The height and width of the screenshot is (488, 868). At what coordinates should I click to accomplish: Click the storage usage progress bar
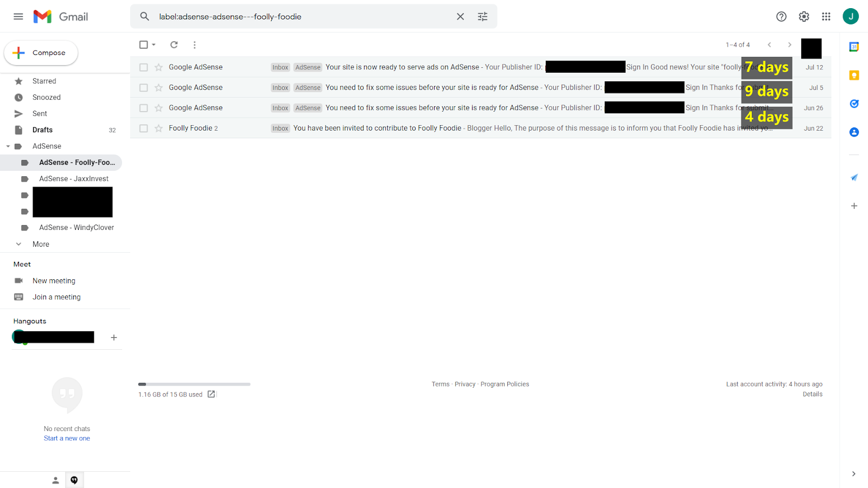click(194, 384)
